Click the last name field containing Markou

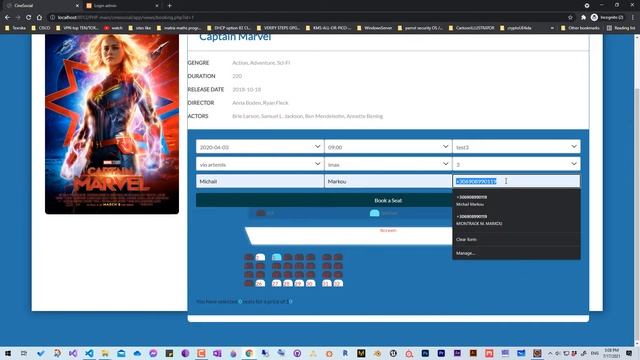[388, 181]
